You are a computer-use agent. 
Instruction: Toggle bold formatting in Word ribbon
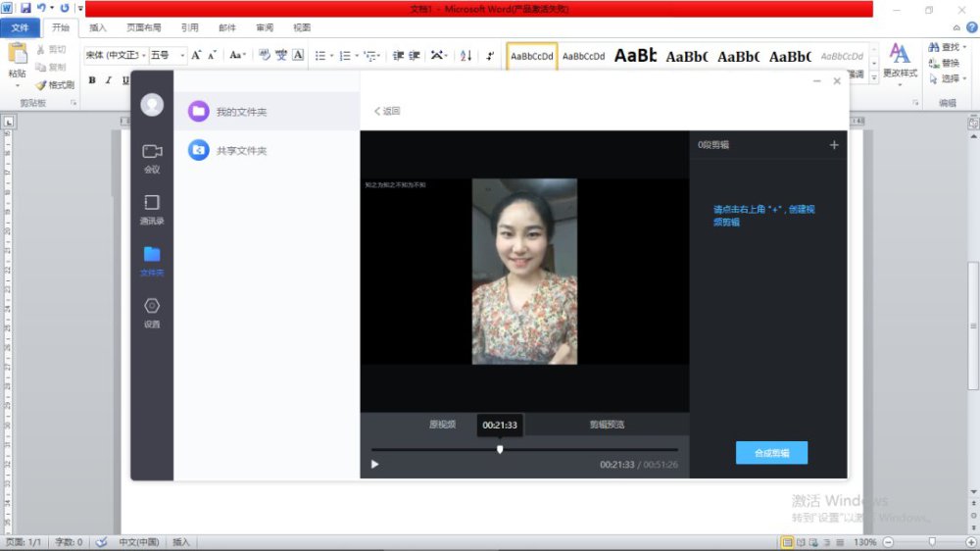92,80
